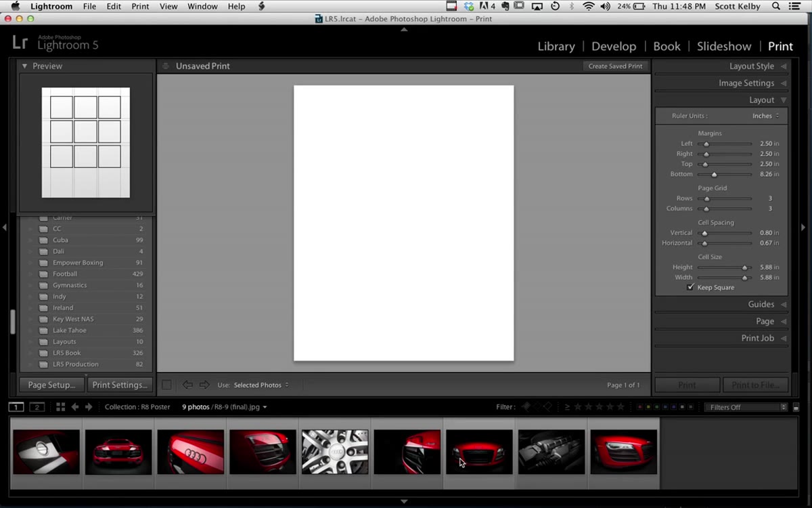This screenshot has height=508, width=812.
Task: Filter by flagged photos icon
Action: [x=525, y=407]
